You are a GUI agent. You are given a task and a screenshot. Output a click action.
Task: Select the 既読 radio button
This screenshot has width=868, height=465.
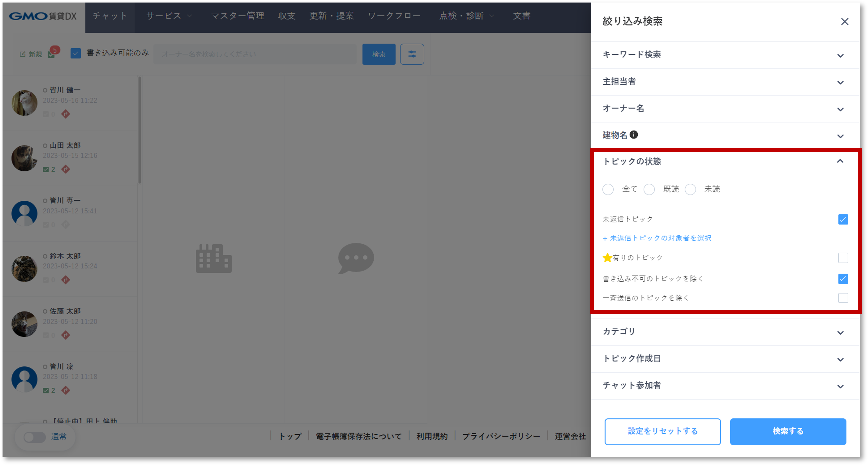coord(649,189)
